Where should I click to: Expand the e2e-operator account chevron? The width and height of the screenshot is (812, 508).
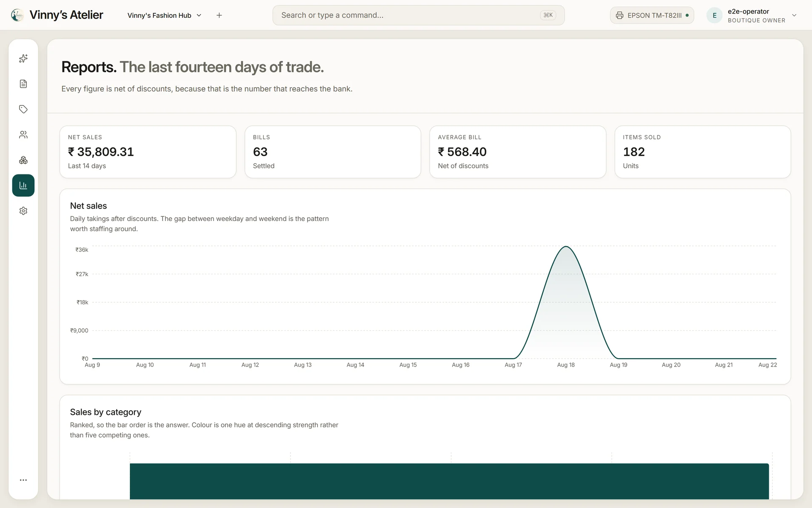pos(794,15)
